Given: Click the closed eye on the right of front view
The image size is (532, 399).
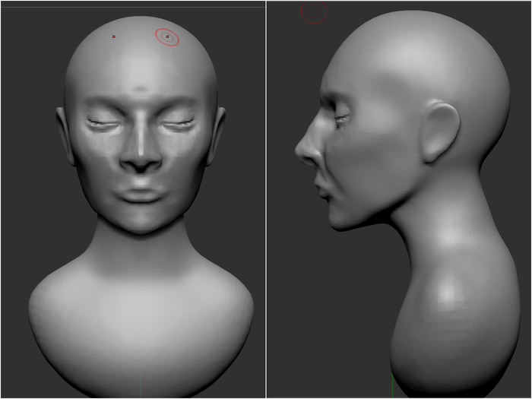Looking at the screenshot, I should [178, 122].
